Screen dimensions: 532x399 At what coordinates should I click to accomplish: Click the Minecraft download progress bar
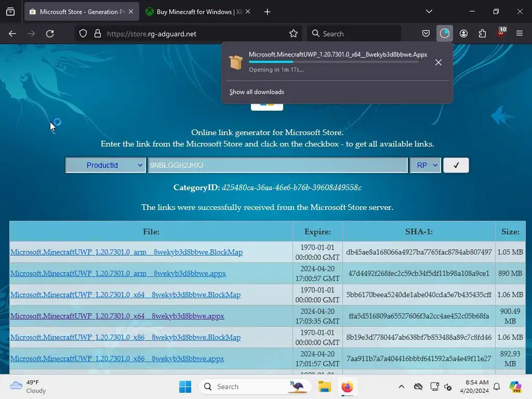[334, 62]
